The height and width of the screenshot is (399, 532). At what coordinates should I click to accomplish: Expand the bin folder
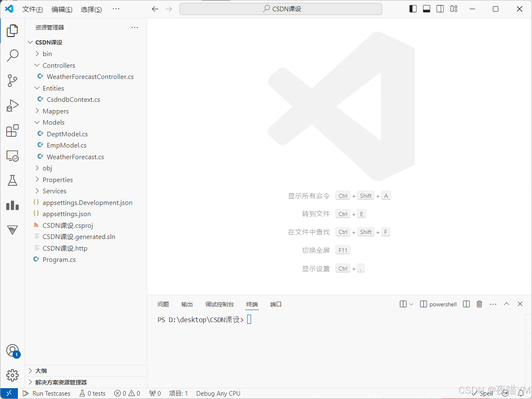(x=37, y=54)
